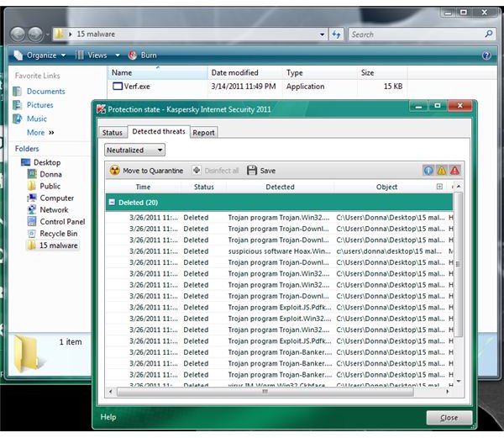
Task: Sort threats by Status column header
Action: [204, 187]
